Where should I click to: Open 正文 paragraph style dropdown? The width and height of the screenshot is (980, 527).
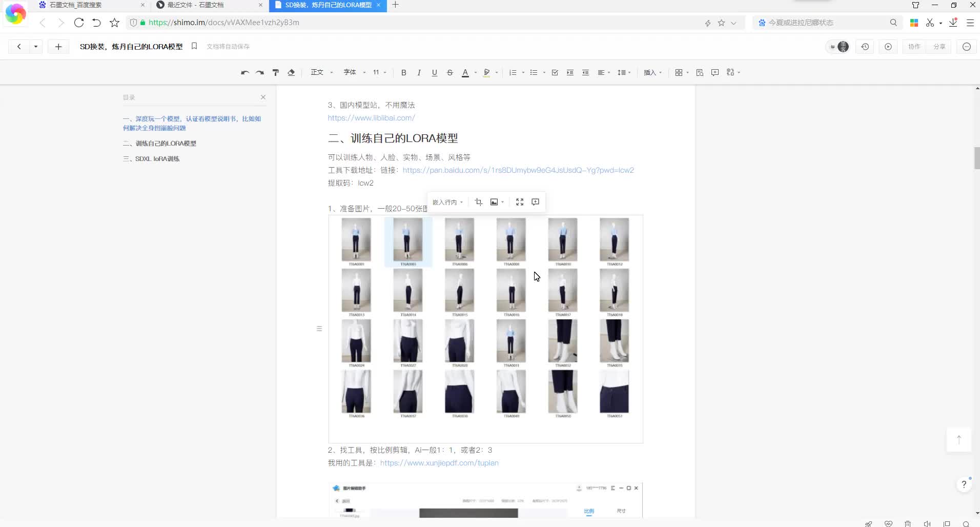[321, 72]
